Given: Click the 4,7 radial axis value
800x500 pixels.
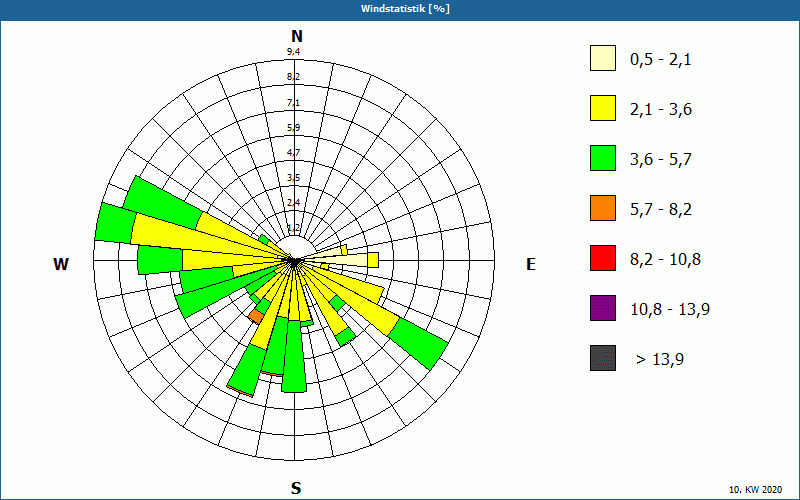Looking at the screenshot, I should (x=293, y=153).
